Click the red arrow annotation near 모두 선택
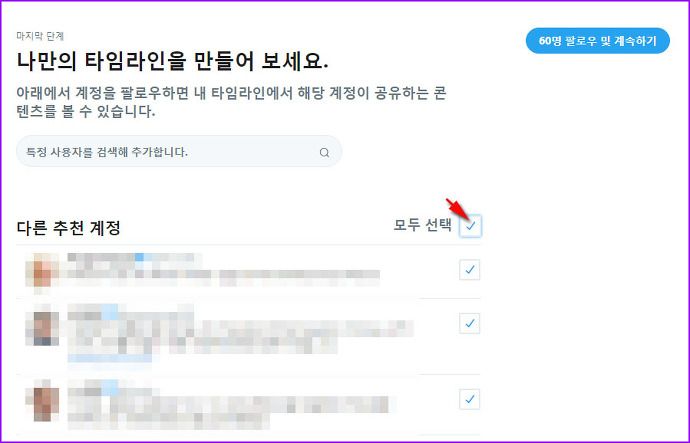The image size is (690, 443). [x=458, y=209]
